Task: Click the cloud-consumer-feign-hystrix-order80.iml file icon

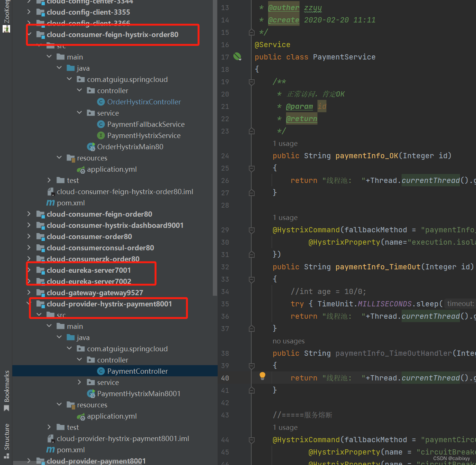Action: 51,191
